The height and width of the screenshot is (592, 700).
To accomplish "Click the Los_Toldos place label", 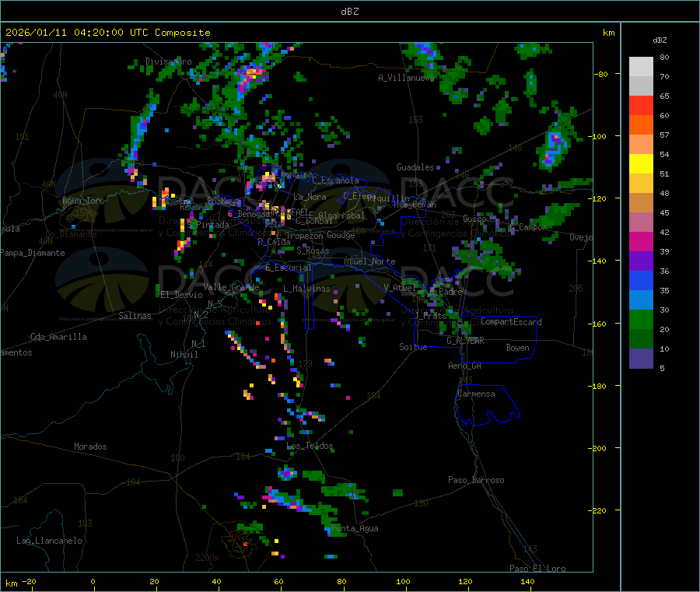I will 310,446.
